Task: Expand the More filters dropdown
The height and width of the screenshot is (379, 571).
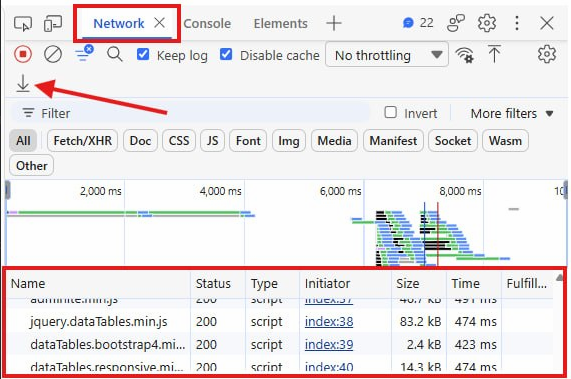Action: click(512, 114)
